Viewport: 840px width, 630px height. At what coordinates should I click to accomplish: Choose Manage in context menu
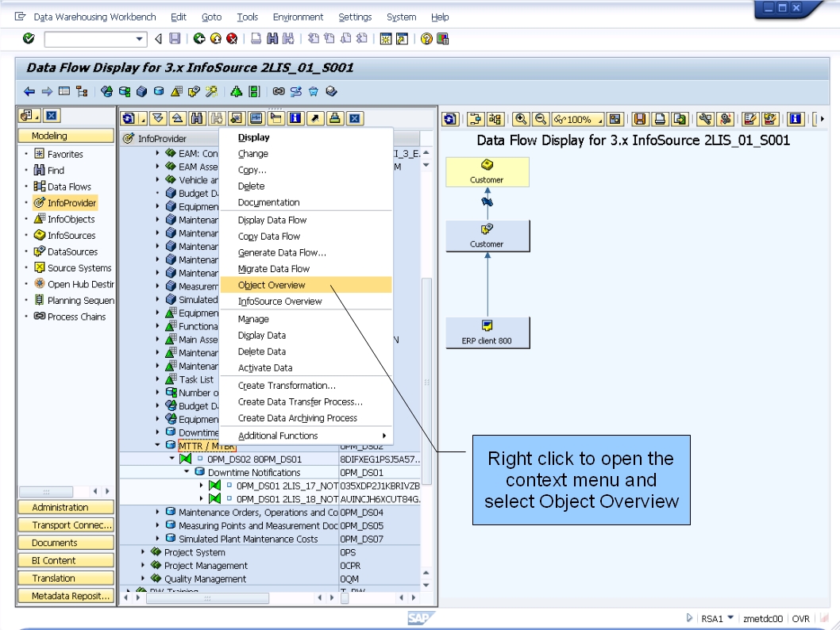click(x=306, y=319)
